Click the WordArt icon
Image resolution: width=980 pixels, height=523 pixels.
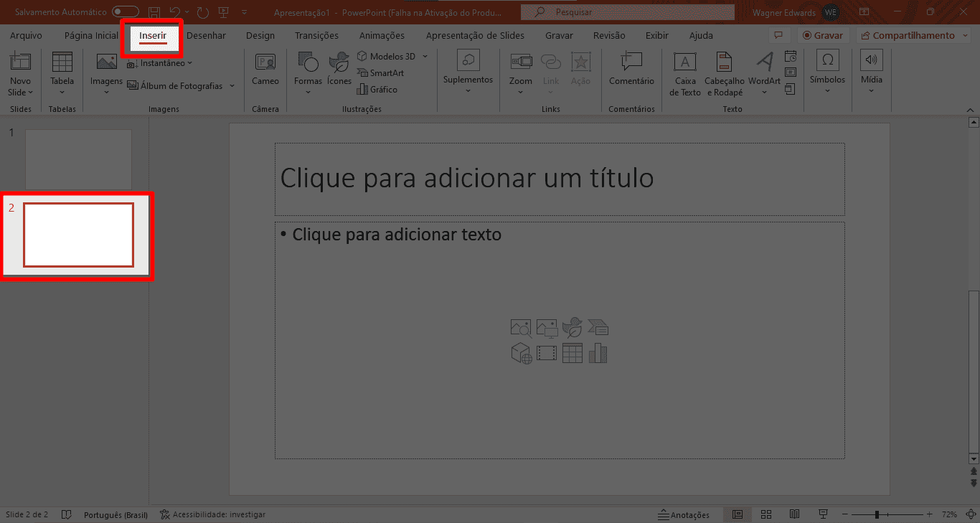[765, 62]
